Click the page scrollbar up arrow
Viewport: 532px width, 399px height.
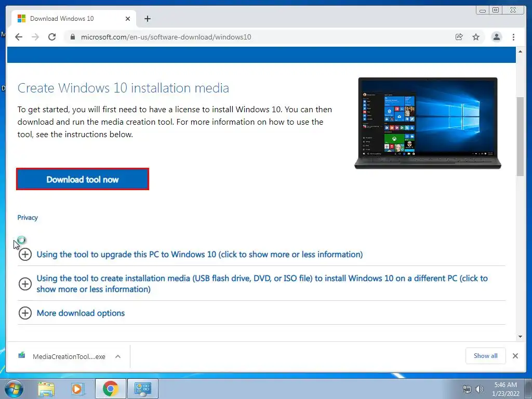(x=520, y=51)
